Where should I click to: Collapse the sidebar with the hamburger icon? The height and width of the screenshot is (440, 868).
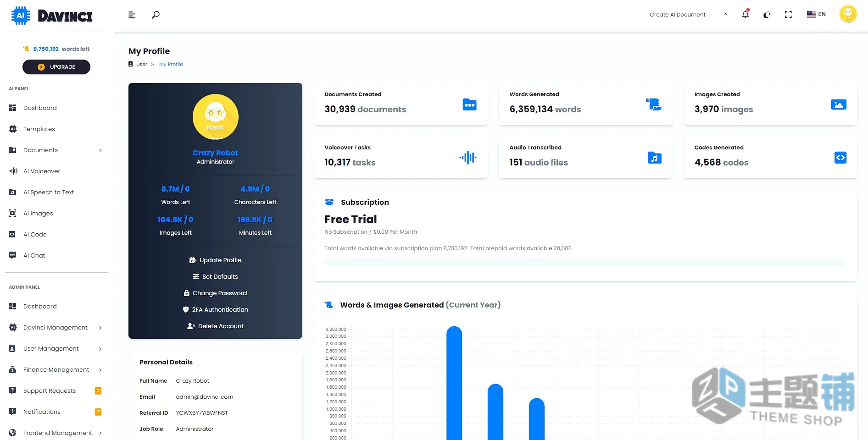tap(132, 15)
